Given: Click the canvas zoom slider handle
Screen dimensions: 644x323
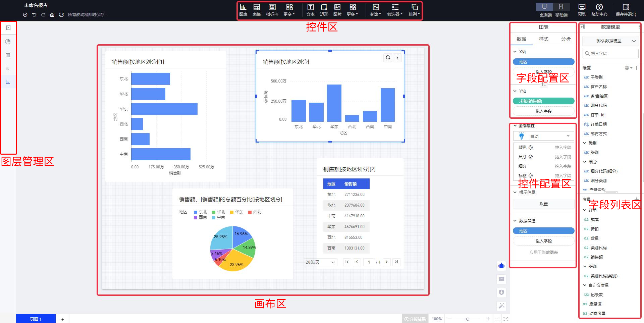Looking at the screenshot, I should [x=468, y=319].
